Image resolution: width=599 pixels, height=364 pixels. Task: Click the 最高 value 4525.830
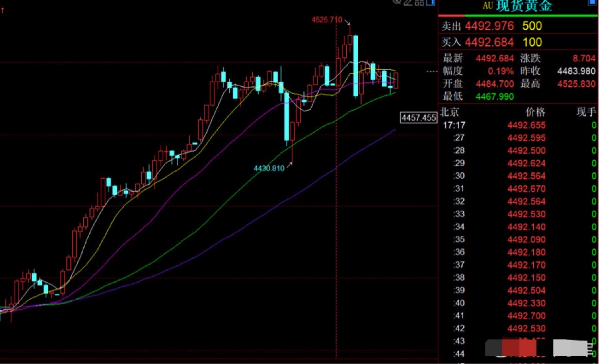coord(577,84)
